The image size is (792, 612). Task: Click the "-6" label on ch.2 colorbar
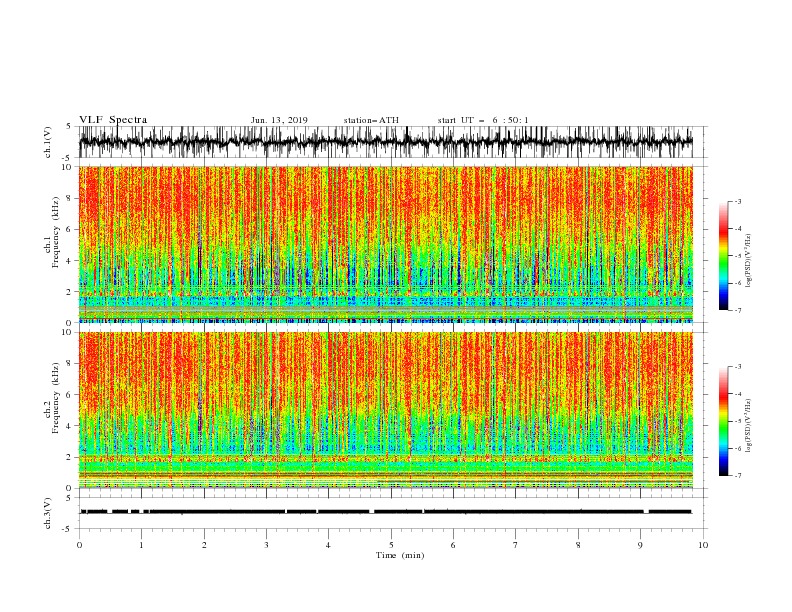pos(738,448)
